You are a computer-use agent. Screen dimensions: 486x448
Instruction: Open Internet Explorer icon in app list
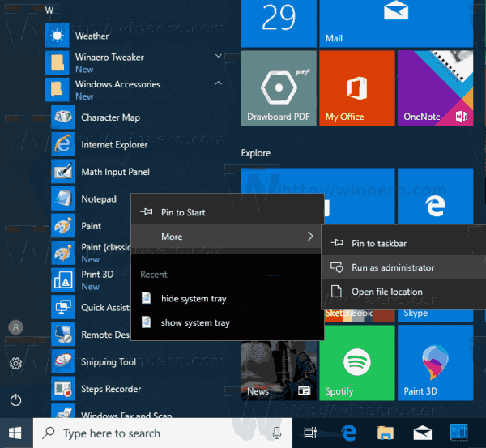(x=63, y=144)
